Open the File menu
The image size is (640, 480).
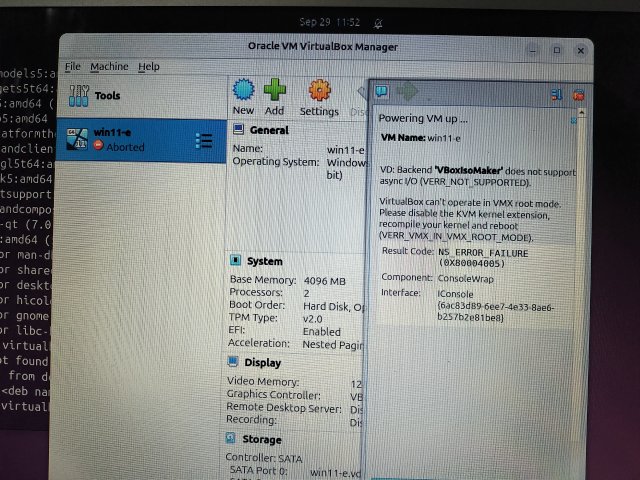point(73,66)
